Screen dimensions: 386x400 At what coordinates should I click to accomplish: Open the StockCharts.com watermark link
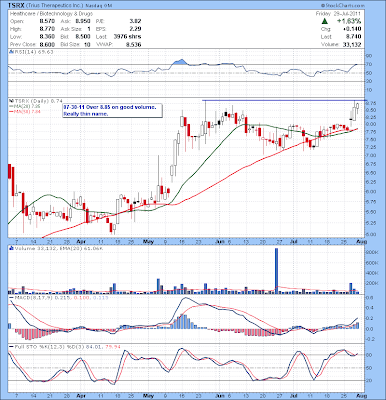[x=343, y=6]
